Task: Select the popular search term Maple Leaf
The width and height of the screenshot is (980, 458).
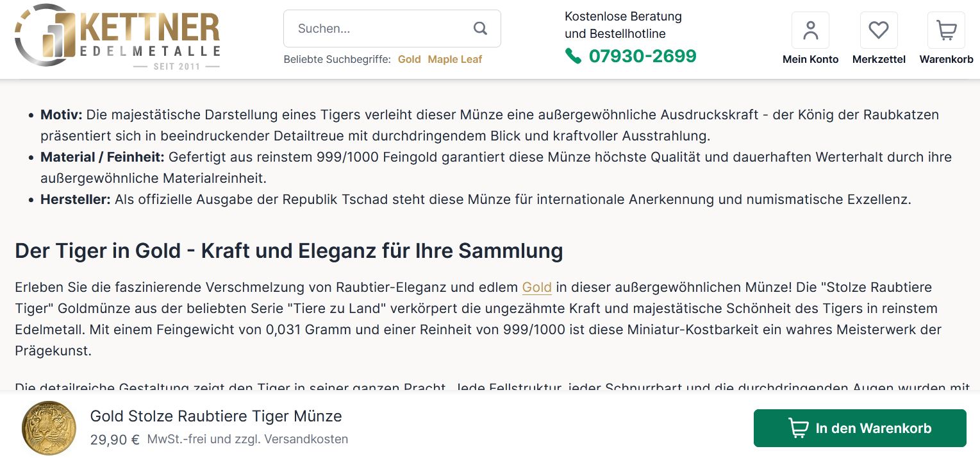Action: pyautogui.click(x=454, y=60)
